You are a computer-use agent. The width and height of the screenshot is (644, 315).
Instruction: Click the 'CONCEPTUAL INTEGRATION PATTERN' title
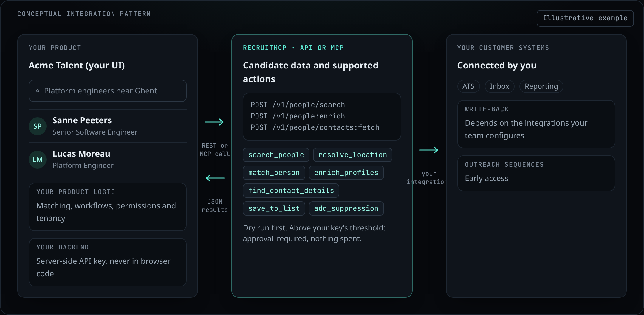click(84, 14)
